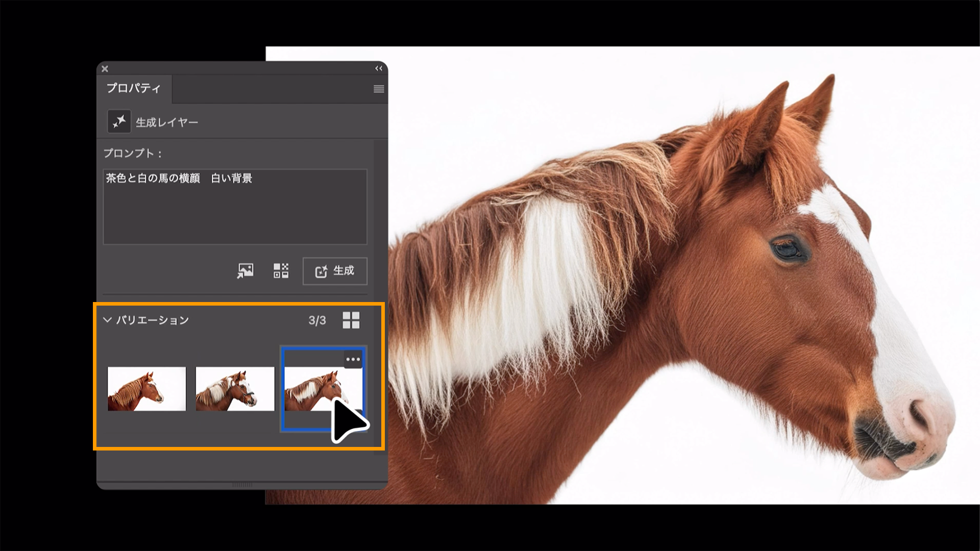The image size is (980, 551).
Task: Switch variations to grid view icon
Action: click(351, 320)
